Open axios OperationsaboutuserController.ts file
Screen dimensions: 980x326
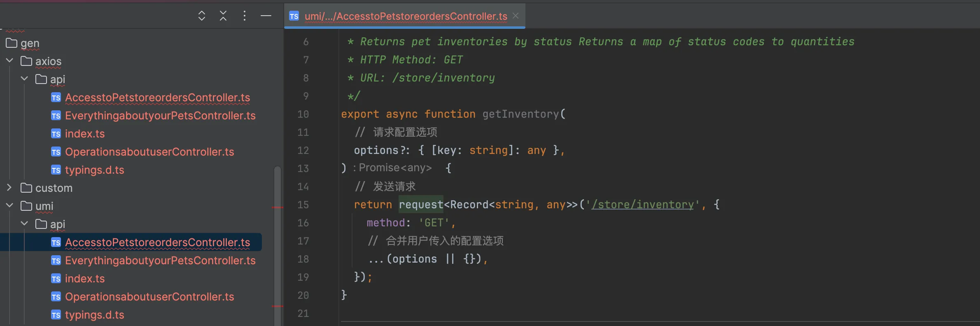point(149,152)
